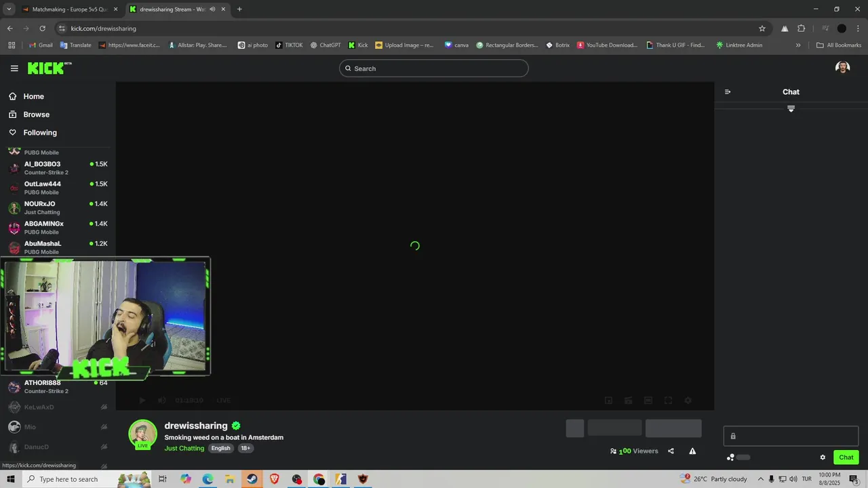Open Brave browser from the taskbar
The height and width of the screenshot is (488, 868).
[x=274, y=479]
